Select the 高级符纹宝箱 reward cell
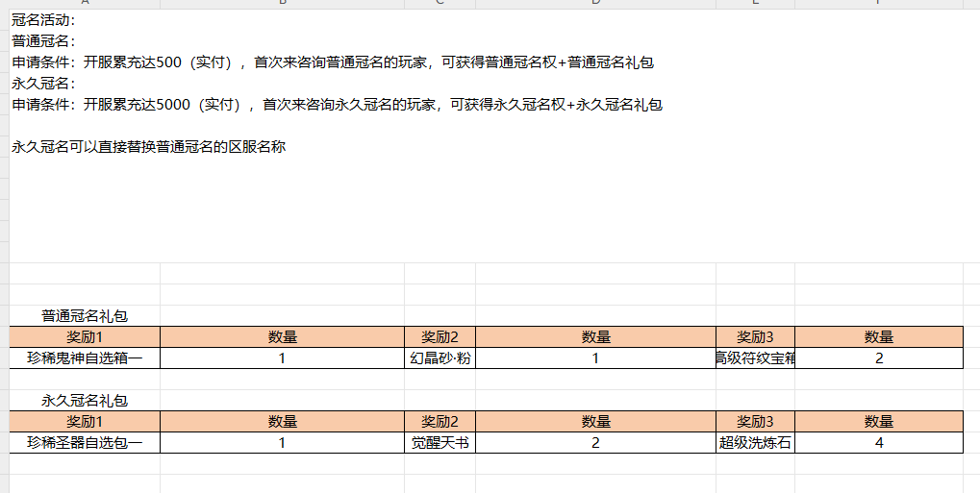The width and height of the screenshot is (980, 493). coord(755,357)
